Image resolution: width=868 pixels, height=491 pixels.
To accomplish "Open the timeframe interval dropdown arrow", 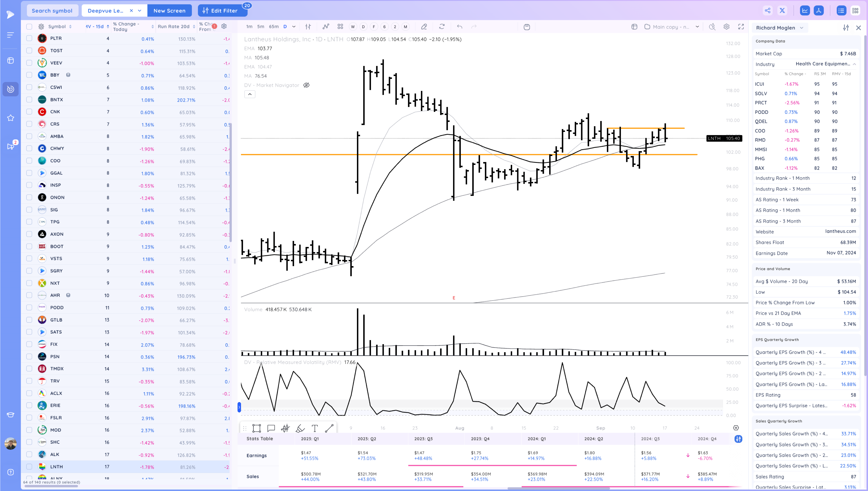I will [x=294, y=27].
